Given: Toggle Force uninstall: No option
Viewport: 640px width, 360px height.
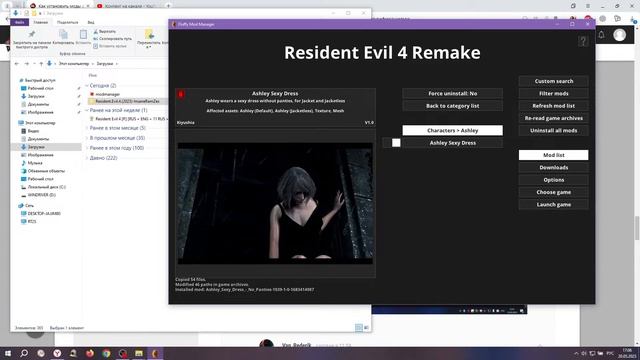Looking at the screenshot, I should (452, 93).
